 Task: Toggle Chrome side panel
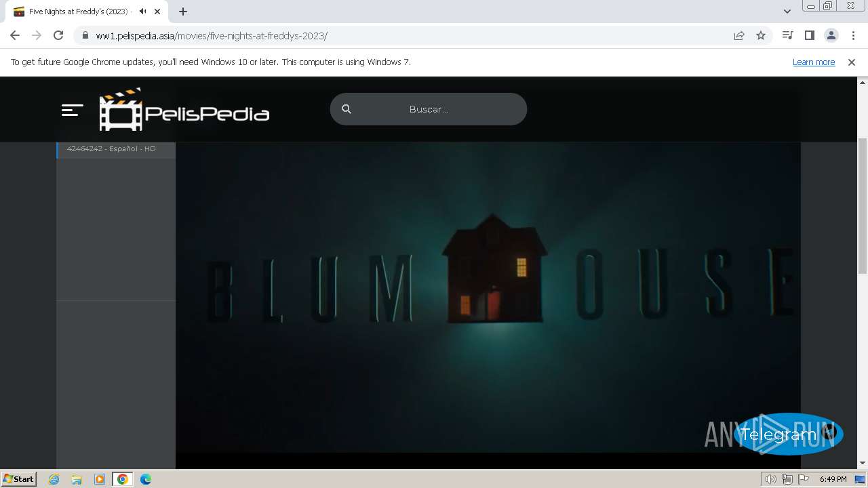pyautogui.click(x=809, y=35)
